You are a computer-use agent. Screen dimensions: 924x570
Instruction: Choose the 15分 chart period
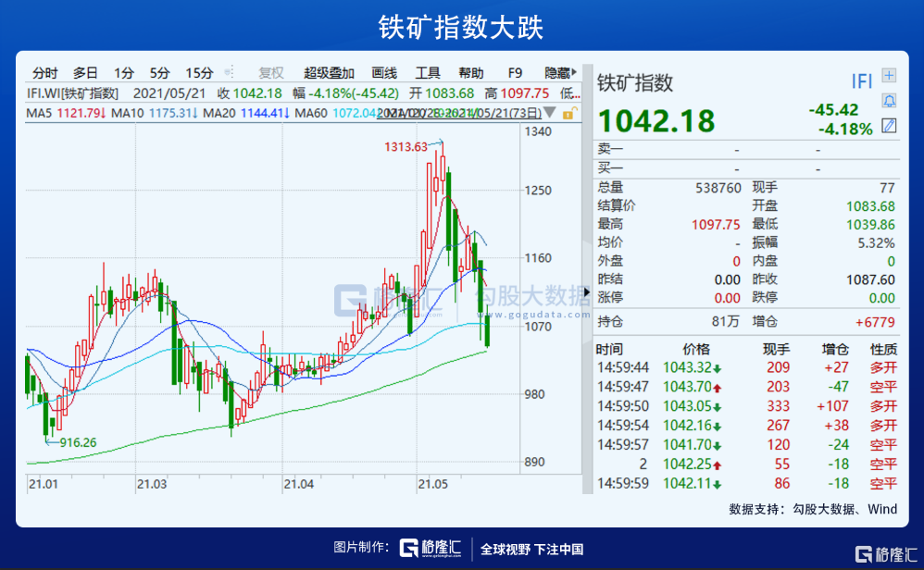pyautogui.click(x=199, y=72)
